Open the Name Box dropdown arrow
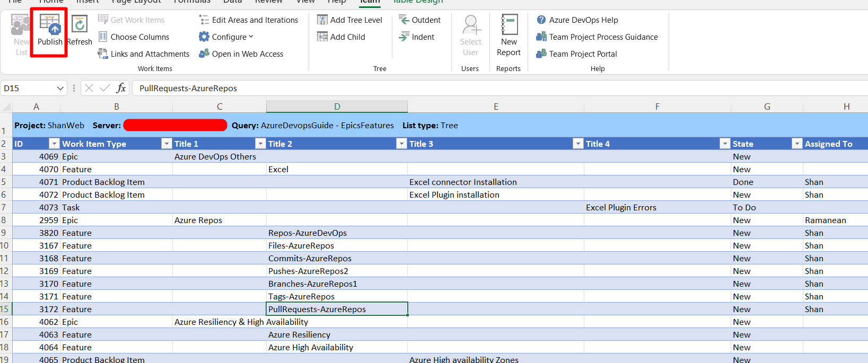 [60, 88]
